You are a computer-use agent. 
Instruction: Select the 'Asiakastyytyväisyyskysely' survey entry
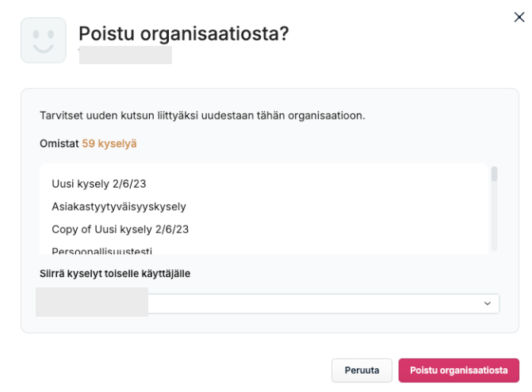[119, 207]
